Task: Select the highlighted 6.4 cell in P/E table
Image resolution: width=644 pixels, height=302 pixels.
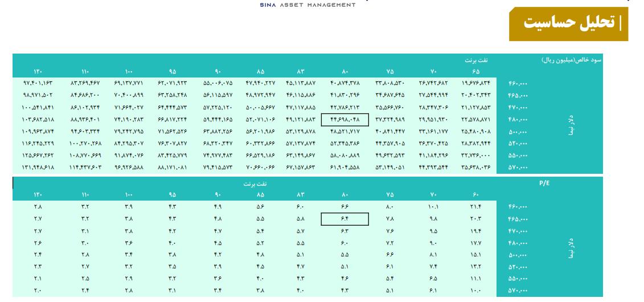Action: (x=345, y=219)
